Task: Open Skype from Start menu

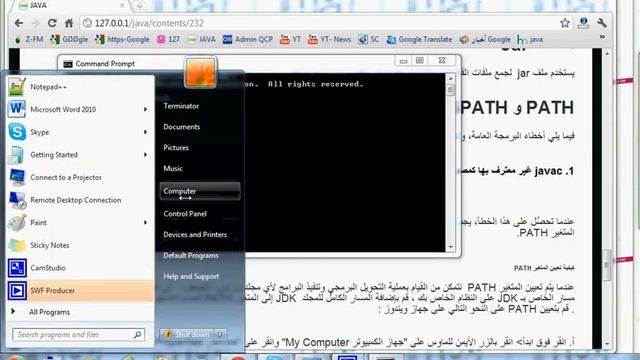Action: 80,132
